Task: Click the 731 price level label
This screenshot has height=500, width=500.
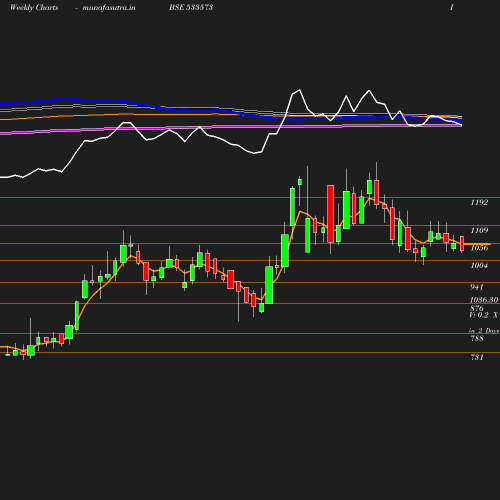Action: 477,357
